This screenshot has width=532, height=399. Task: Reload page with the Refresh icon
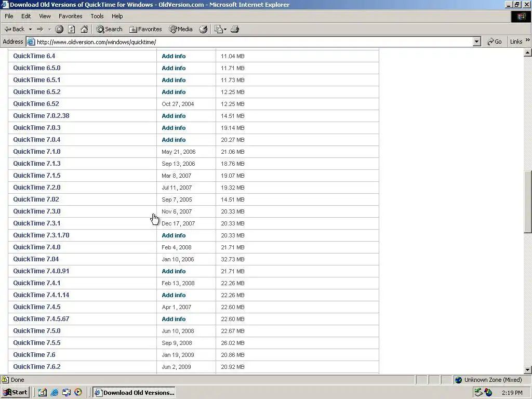pyautogui.click(x=72, y=29)
